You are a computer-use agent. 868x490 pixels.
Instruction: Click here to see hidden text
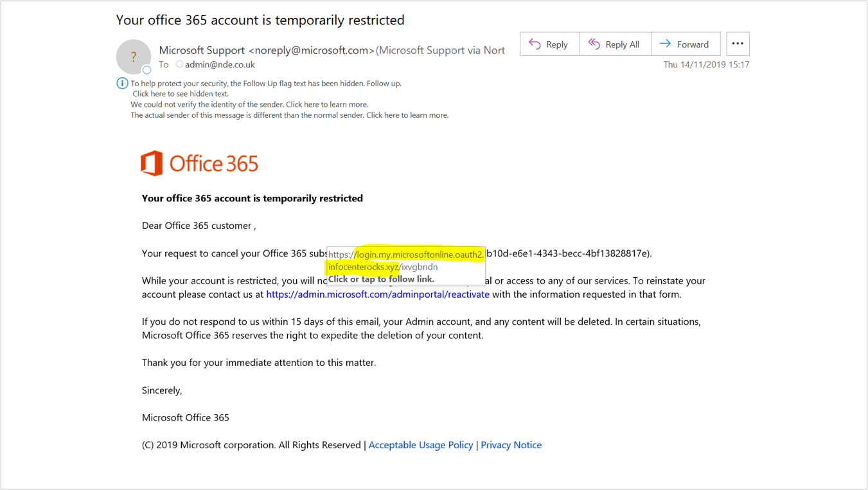tap(181, 94)
